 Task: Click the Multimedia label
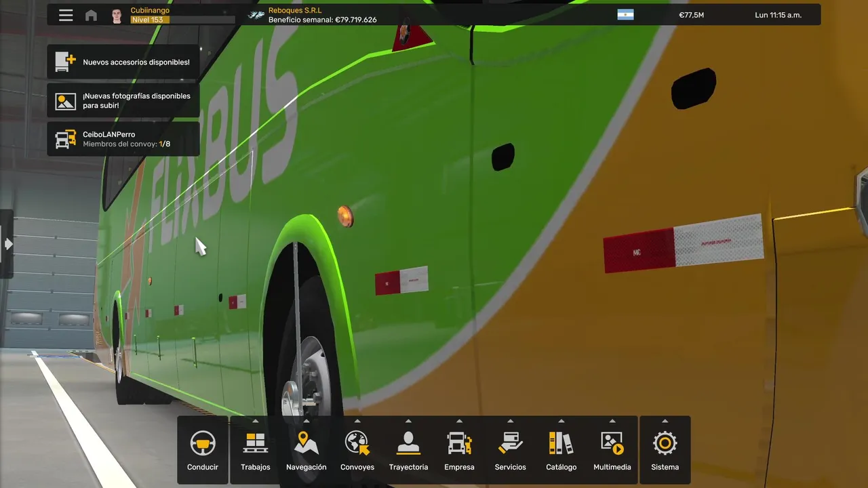tap(612, 467)
